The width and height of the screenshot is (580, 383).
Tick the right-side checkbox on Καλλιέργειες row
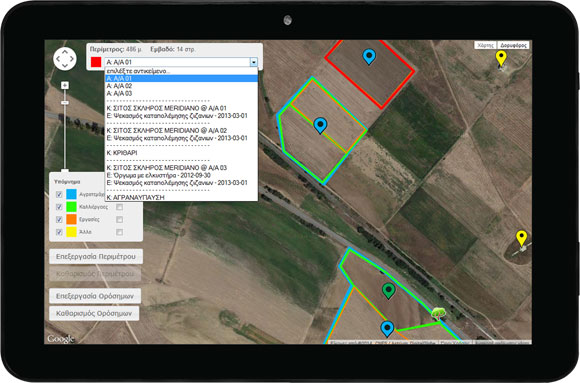[x=119, y=207]
